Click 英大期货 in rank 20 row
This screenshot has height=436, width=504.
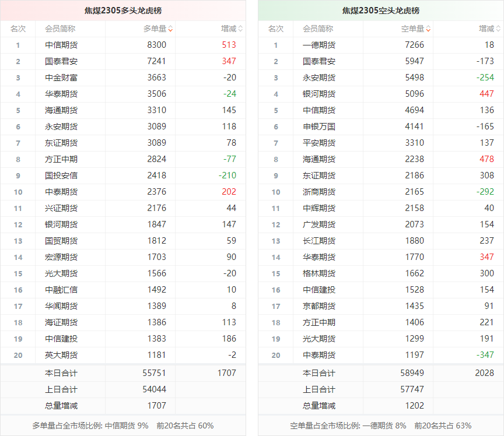click(61, 355)
